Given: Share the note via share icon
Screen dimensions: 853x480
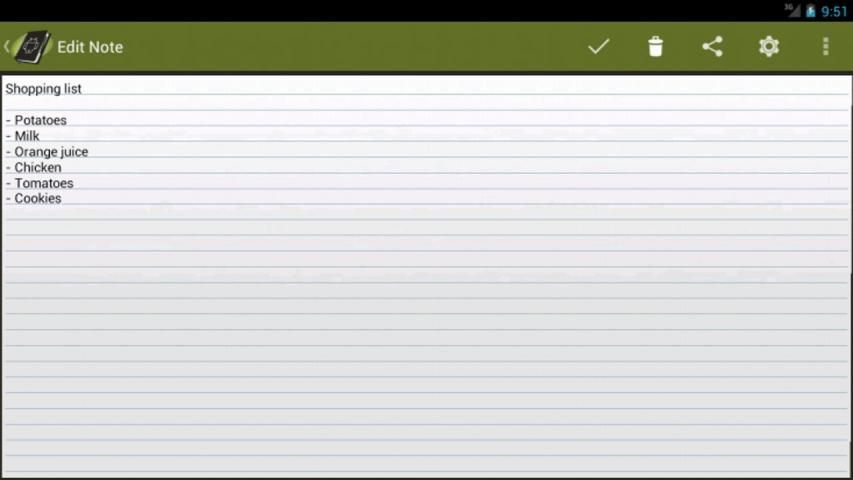Looking at the screenshot, I should (x=712, y=47).
